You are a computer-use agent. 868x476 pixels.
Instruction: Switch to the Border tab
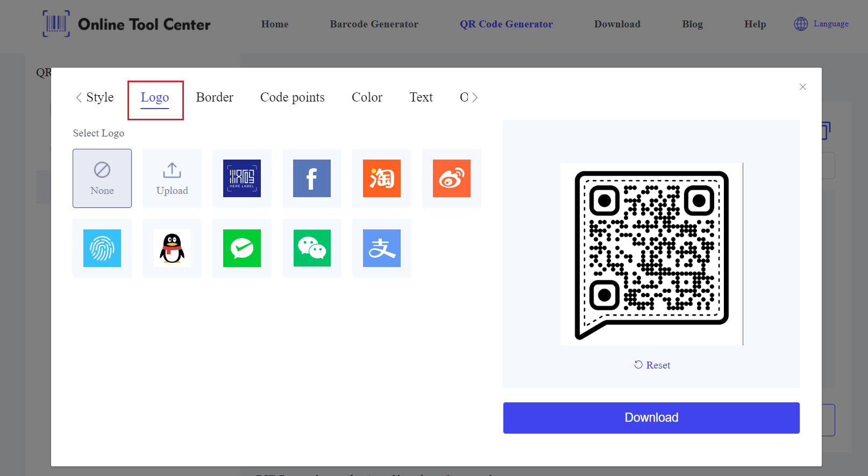(x=215, y=97)
